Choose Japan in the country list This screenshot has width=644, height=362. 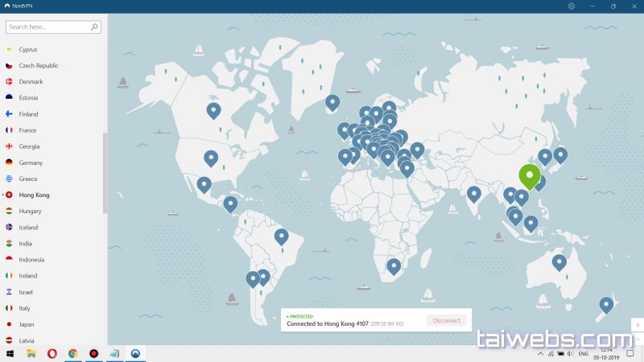click(27, 324)
